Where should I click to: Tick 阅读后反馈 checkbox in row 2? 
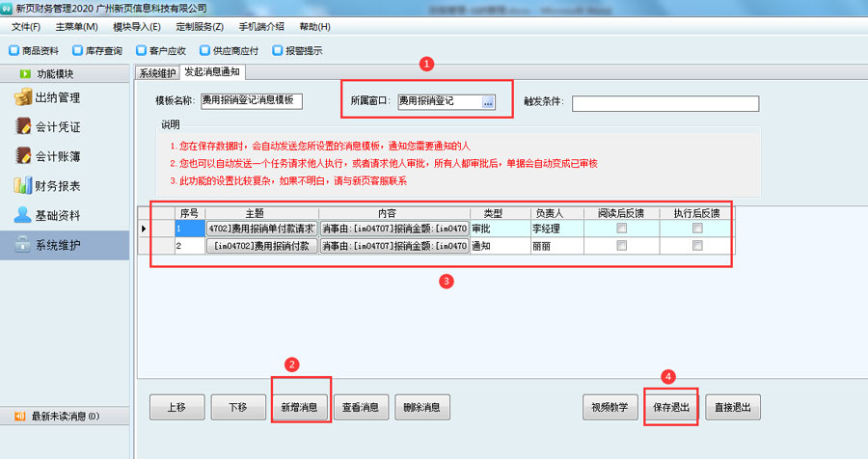(x=621, y=246)
